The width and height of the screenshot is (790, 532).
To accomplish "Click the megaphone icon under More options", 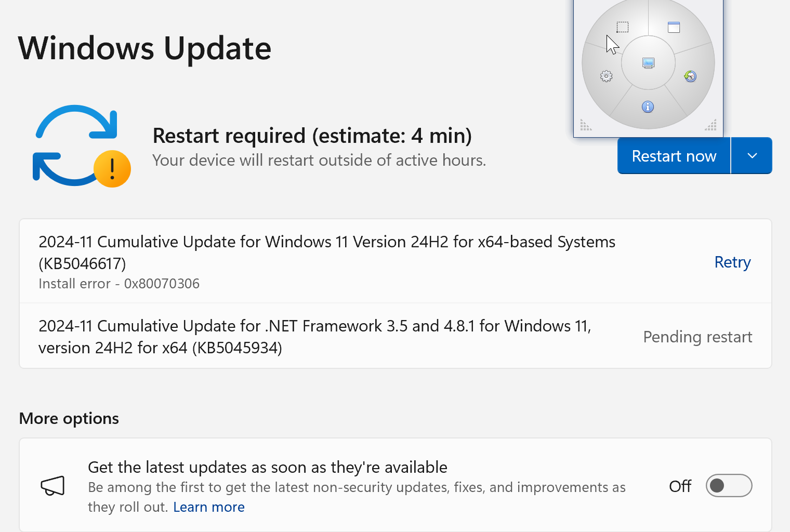I will click(x=52, y=486).
